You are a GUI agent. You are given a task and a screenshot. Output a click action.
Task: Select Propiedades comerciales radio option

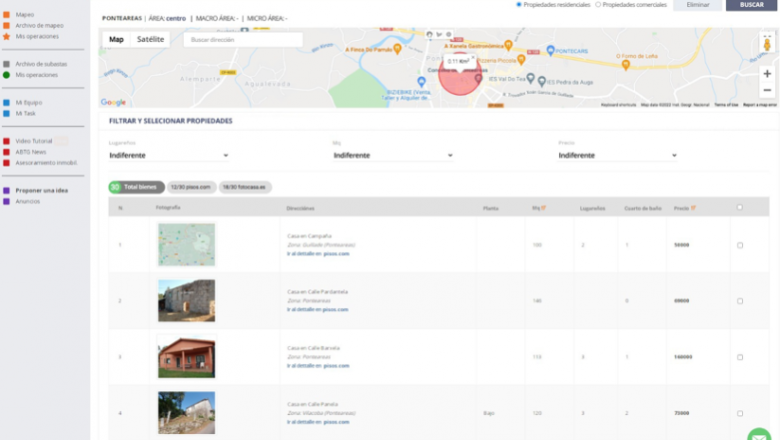click(x=598, y=5)
